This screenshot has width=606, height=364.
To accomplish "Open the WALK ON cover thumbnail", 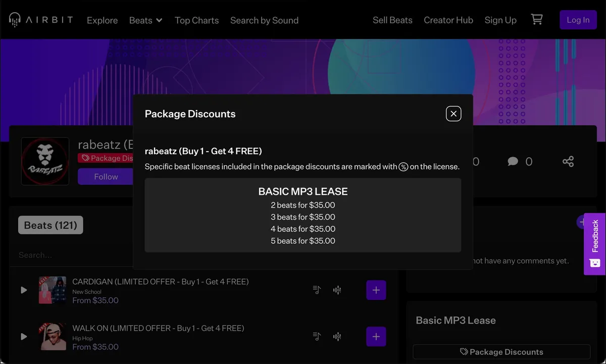I will coord(53,337).
